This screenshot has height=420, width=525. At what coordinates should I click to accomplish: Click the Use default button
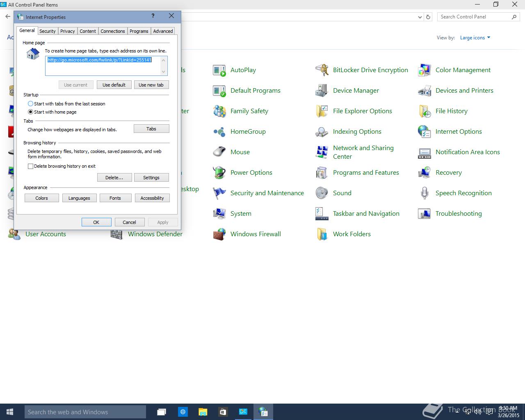point(114,85)
